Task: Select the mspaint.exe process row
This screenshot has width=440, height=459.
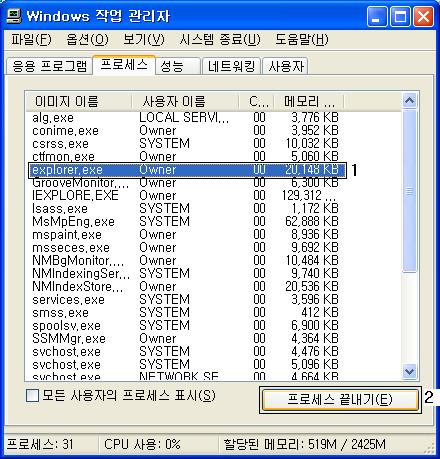Action: (186, 235)
